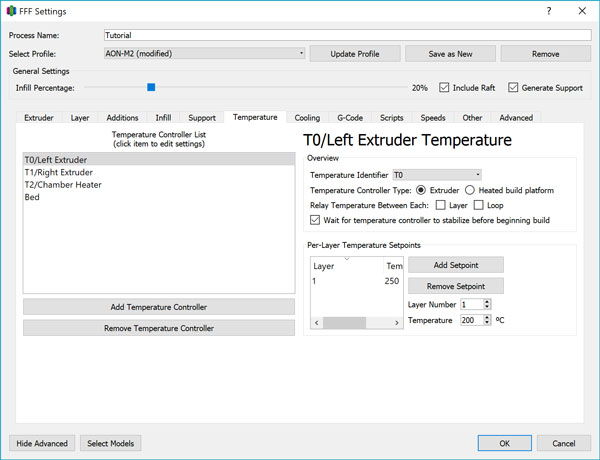The image size is (600, 460).
Task: Open the Select Profile dropdown
Action: tap(204, 54)
